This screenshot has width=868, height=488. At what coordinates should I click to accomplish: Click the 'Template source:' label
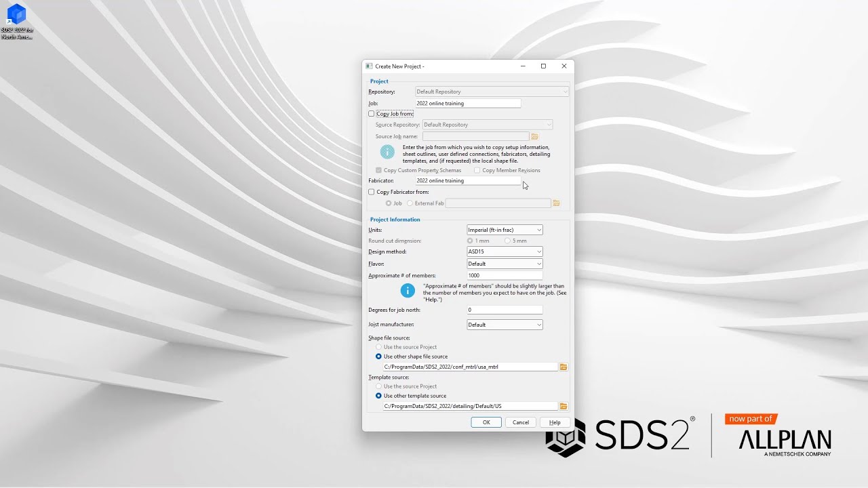coord(389,377)
